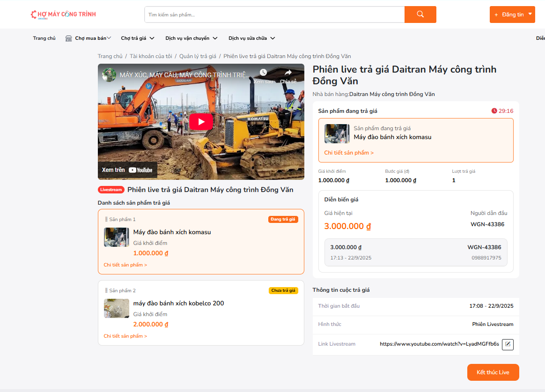Open Quản lý trả giá breadcrumb link
545x392 pixels.
coord(198,56)
